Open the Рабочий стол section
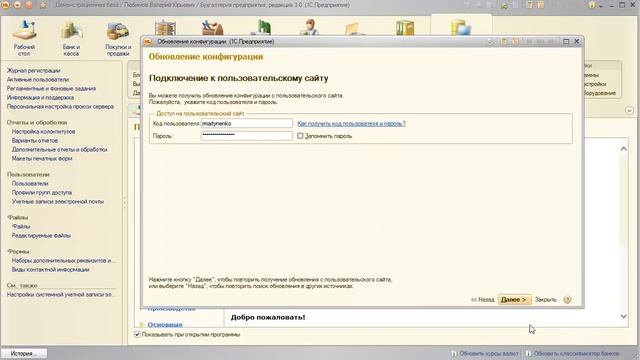 coord(24,38)
